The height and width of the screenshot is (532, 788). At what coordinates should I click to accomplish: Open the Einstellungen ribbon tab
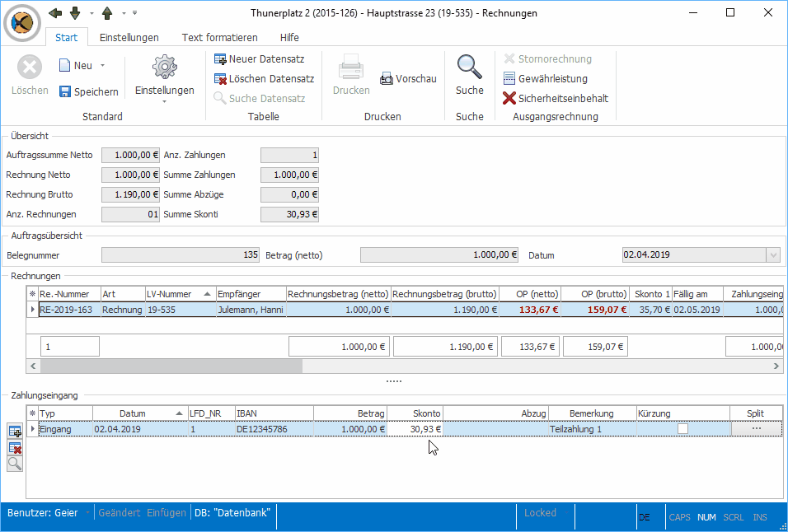pos(129,38)
